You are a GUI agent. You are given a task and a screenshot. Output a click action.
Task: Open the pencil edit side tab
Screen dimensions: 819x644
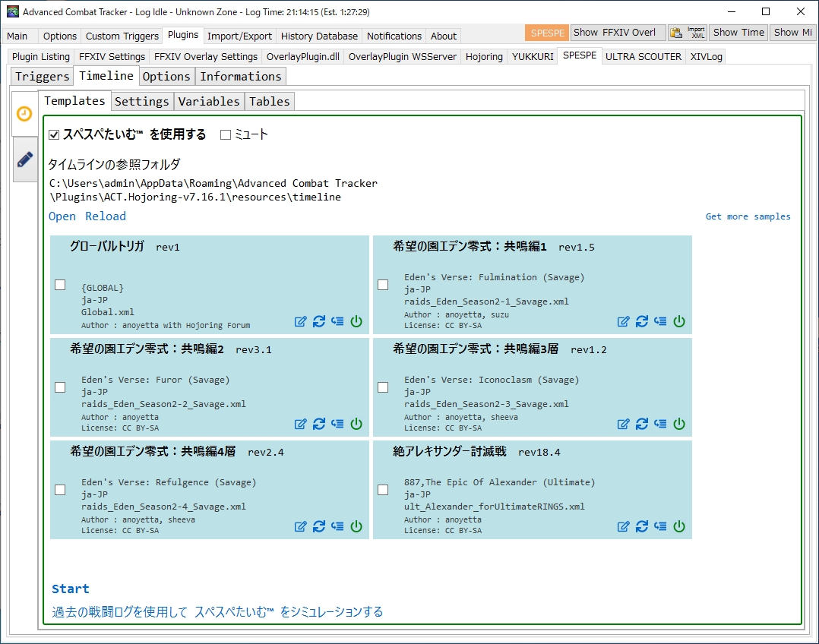click(24, 159)
